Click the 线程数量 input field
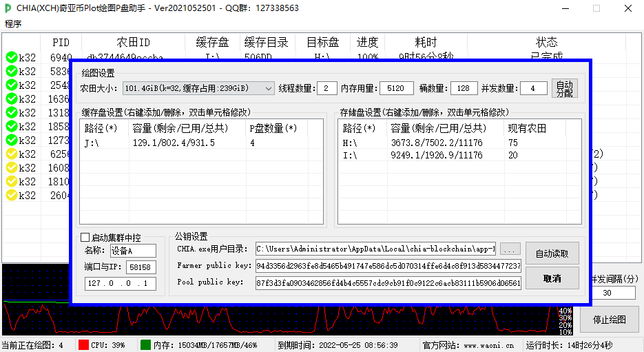Screen dimensions: 644x352 (327, 88)
